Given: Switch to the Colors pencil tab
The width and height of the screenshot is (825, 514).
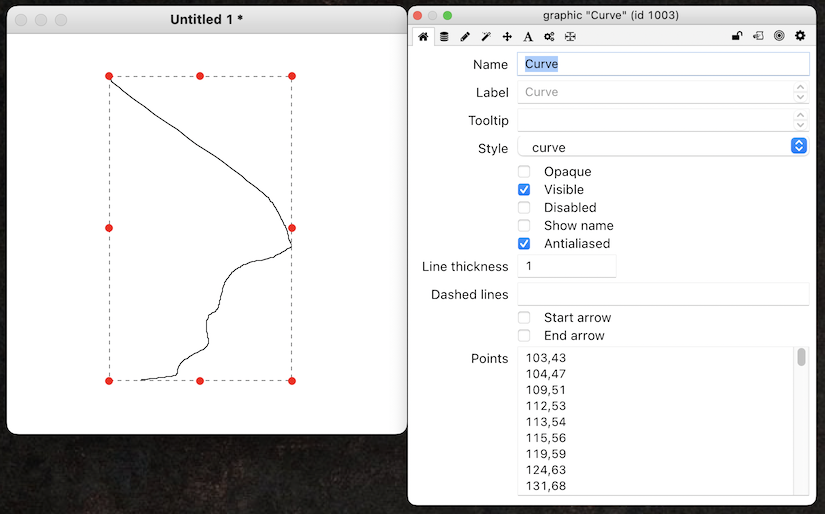Looking at the screenshot, I should 465,36.
